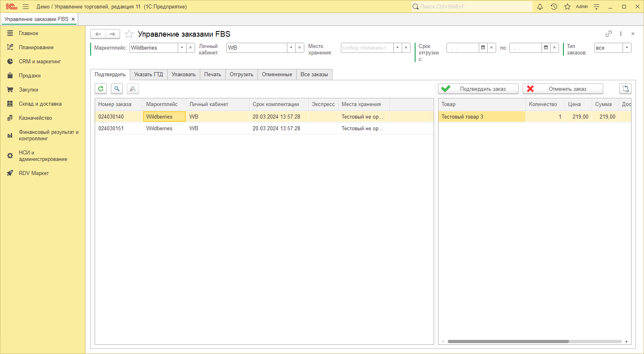
Task: Refresh the orders list
Action: coord(101,89)
